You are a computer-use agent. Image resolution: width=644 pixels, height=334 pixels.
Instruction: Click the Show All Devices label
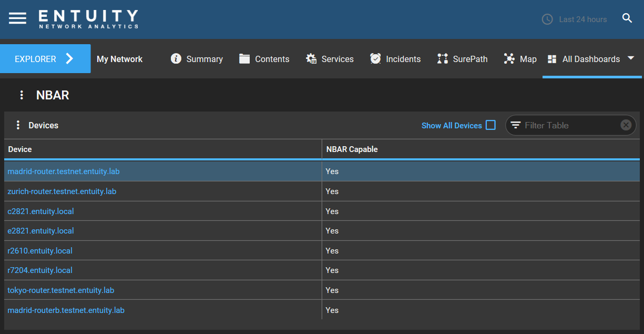[452, 126]
